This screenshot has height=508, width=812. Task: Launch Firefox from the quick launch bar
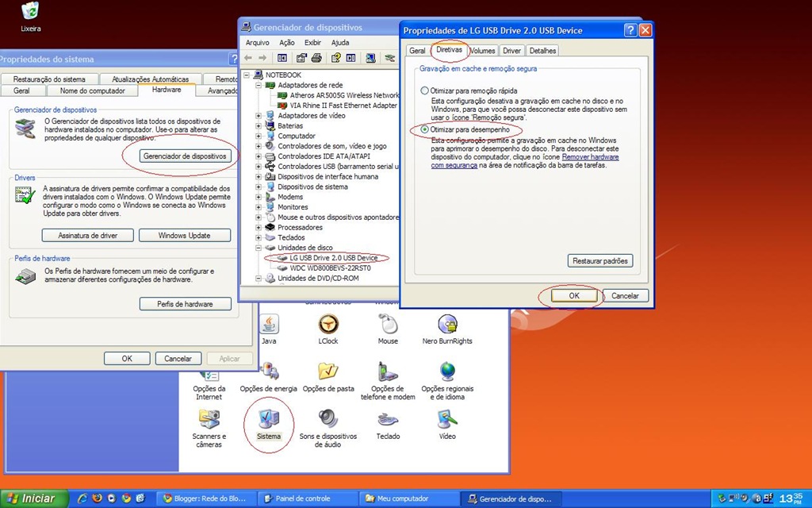coord(97,498)
